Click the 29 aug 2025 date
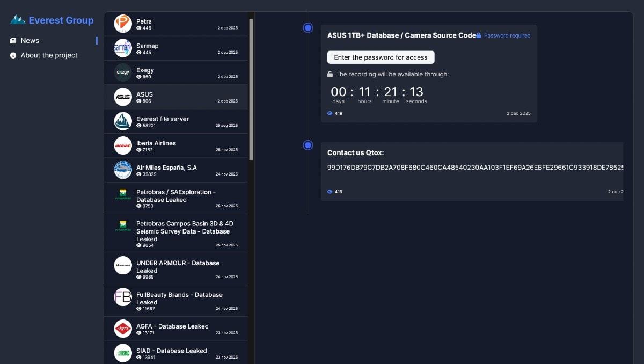 point(226,125)
